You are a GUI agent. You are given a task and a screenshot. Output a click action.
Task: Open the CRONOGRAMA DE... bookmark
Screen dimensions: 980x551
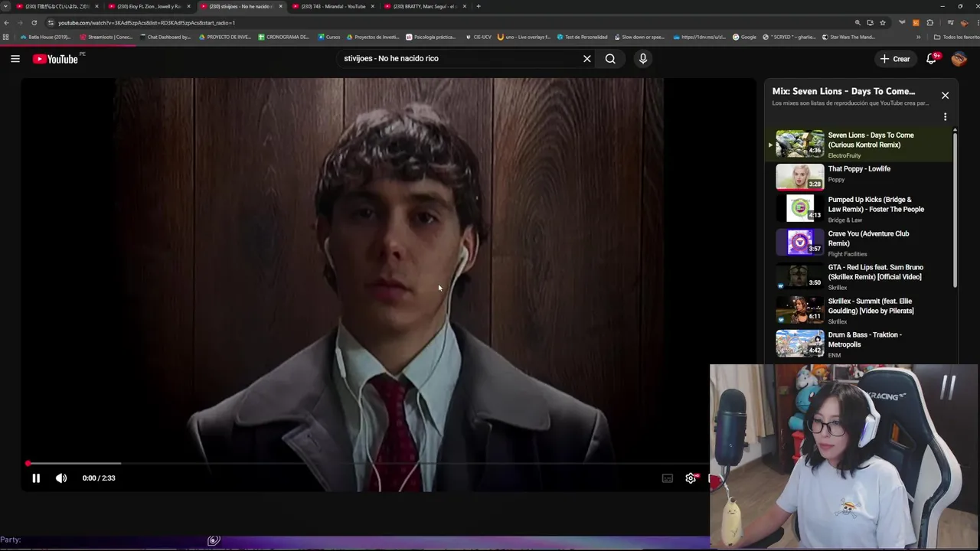(x=284, y=37)
